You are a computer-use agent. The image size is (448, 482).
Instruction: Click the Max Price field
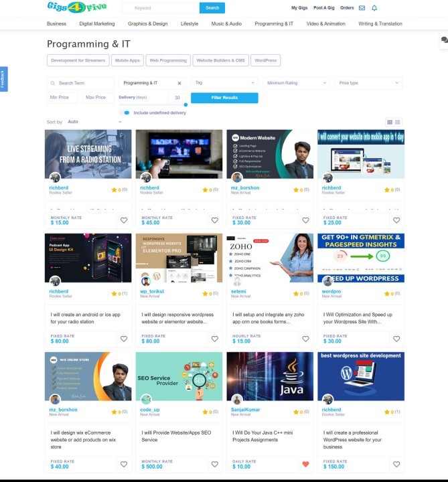pos(98,98)
